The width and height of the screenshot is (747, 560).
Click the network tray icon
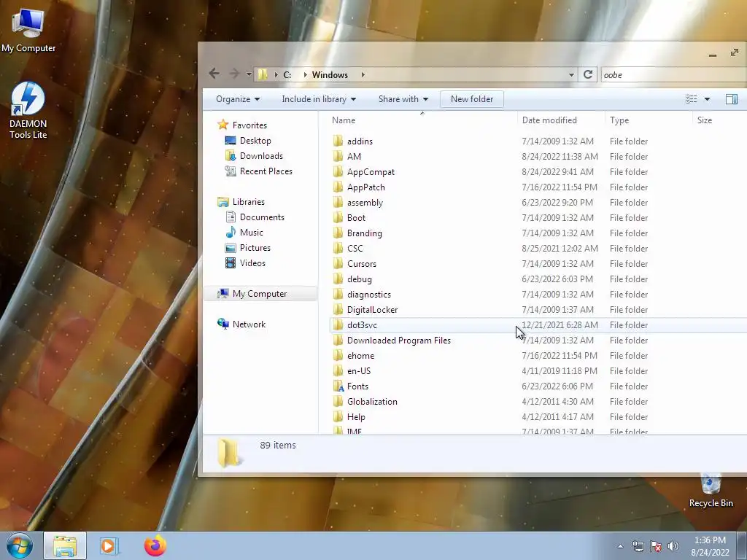[638, 546]
